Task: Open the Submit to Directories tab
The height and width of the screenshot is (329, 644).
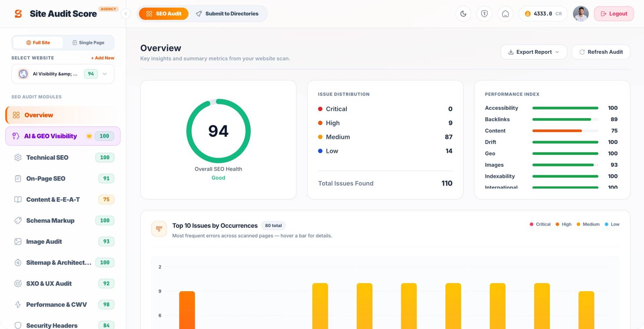Action: pyautogui.click(x=227, y=14)
